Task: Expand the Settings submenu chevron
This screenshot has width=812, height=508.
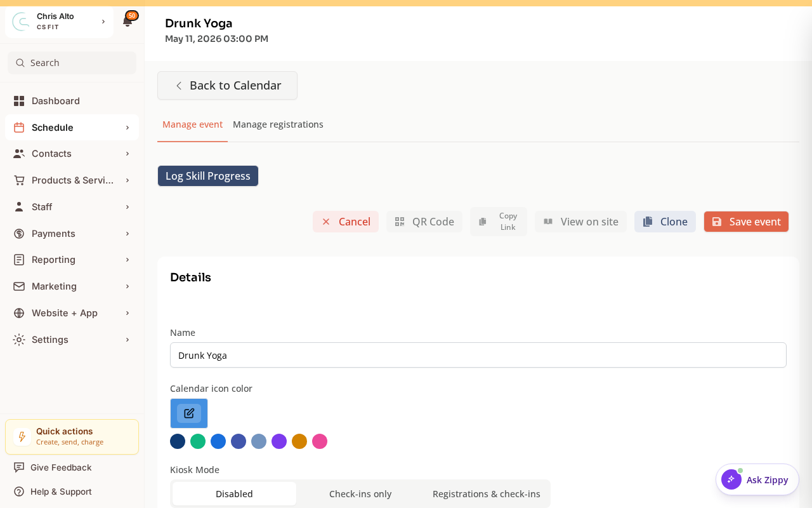Action: coord(128,340)
